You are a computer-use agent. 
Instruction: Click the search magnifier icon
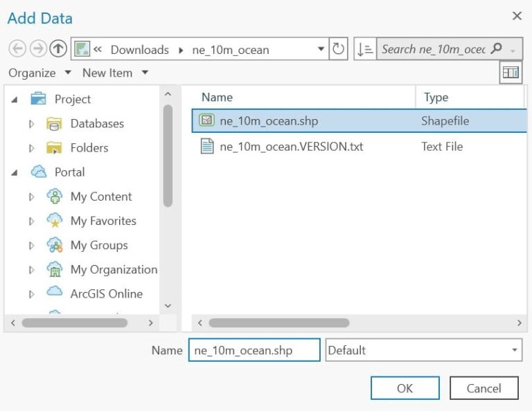(496, 49)
